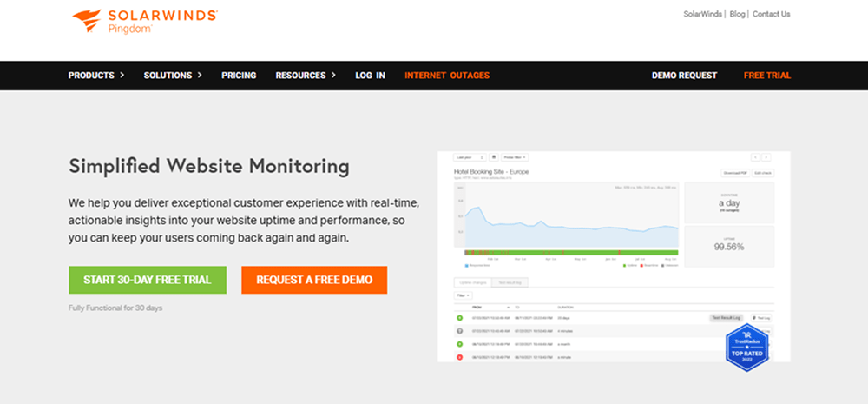The image size is (868, 404).
Task: Click Start 30-Day Free Trial button
Action: (148, 280)
